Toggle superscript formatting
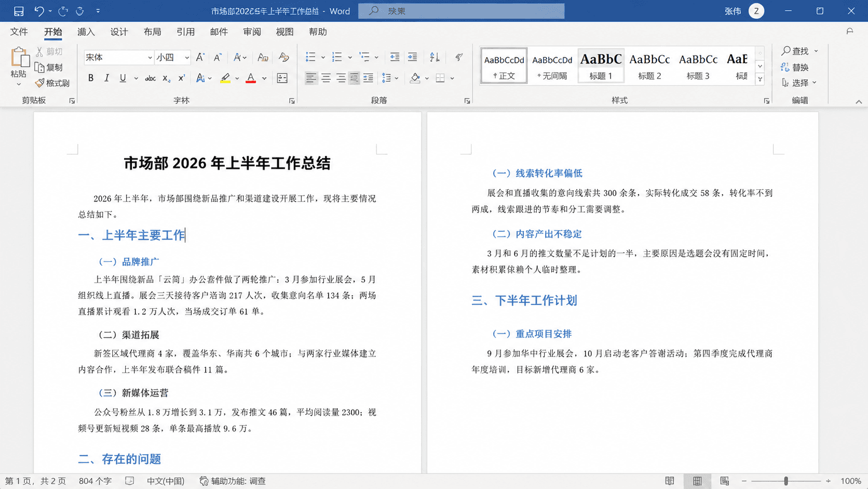Screen dimensions: 868x489 pyautogui.click(x=182, y=78)
